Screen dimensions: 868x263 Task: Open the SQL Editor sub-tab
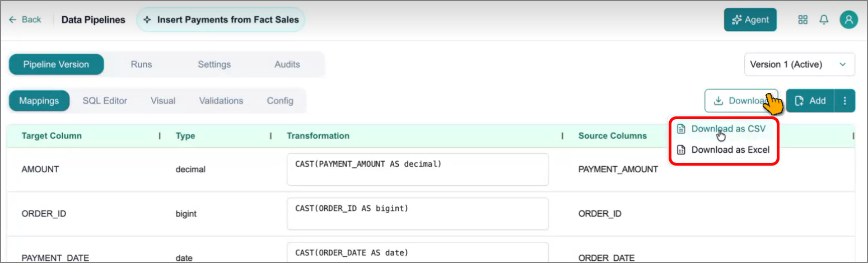point(105,101)
